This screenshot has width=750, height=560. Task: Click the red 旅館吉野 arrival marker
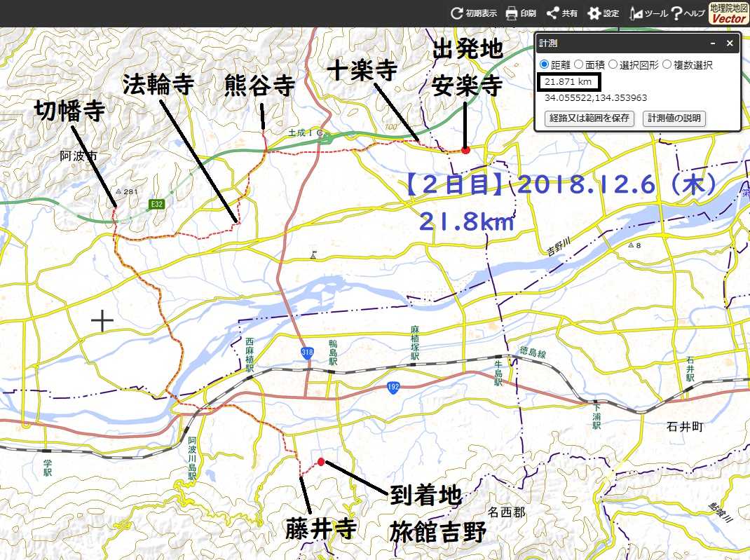coord(321,461)
